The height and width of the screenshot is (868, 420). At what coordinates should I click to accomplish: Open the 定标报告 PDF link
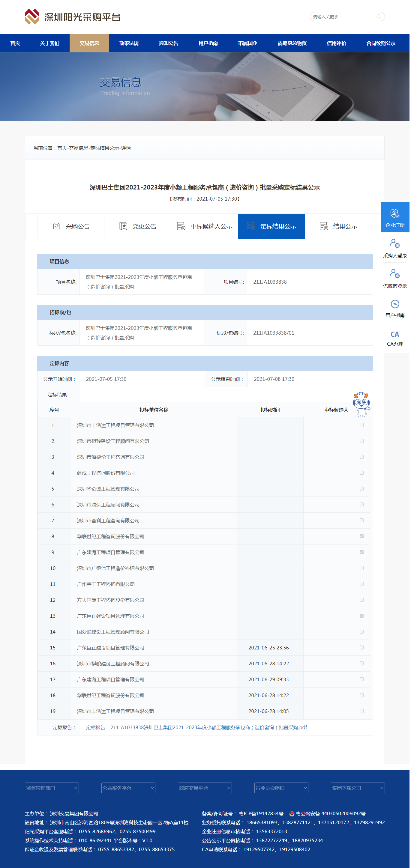coord(196,727)
